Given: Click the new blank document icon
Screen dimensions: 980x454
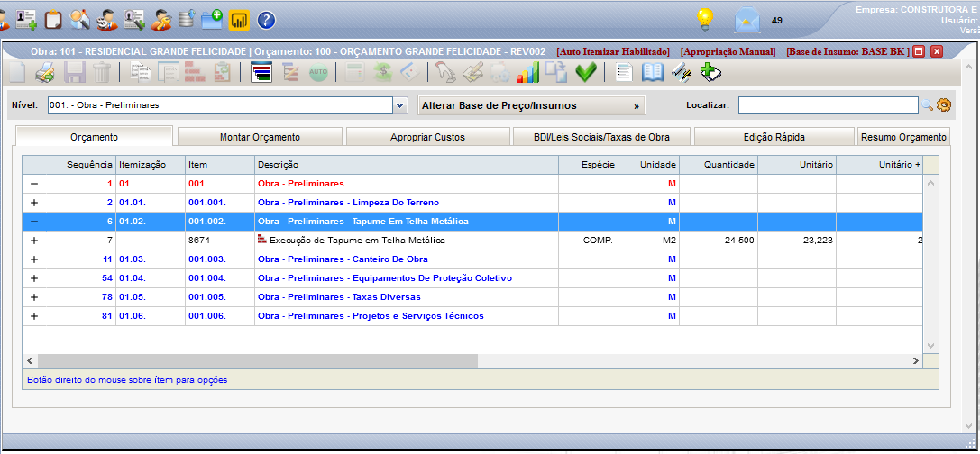Looking at the screenshot, I should [x=15, y=72].
